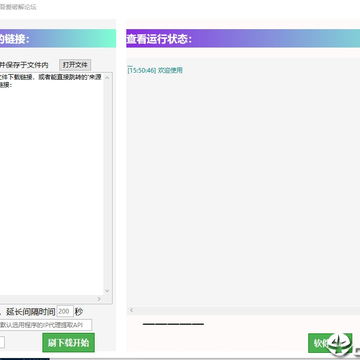360x360 pixels.
Task: Click the links box vertical scrollbar down arrow
Action: [107, 291]
